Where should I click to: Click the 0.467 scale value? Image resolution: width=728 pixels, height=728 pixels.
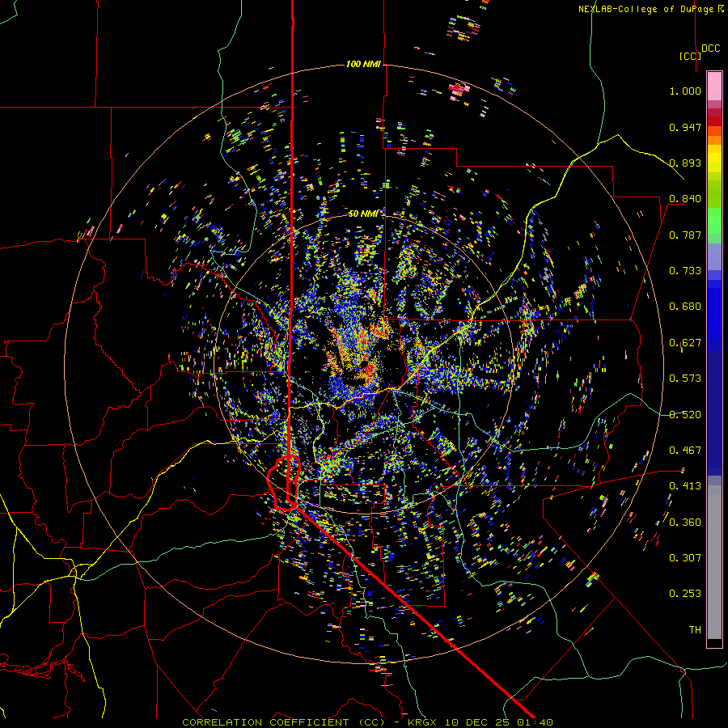[685, 451]
